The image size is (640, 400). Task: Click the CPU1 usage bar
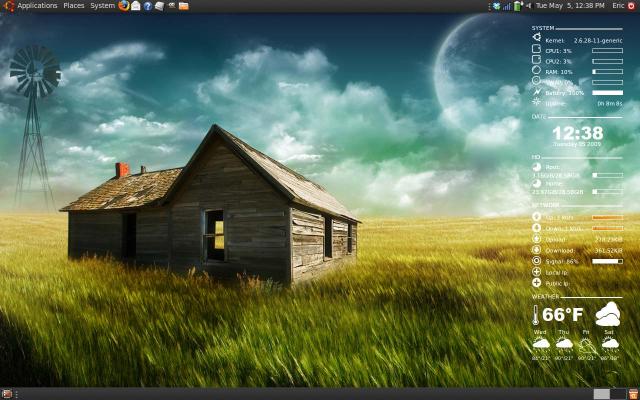[x=607, y=51]
